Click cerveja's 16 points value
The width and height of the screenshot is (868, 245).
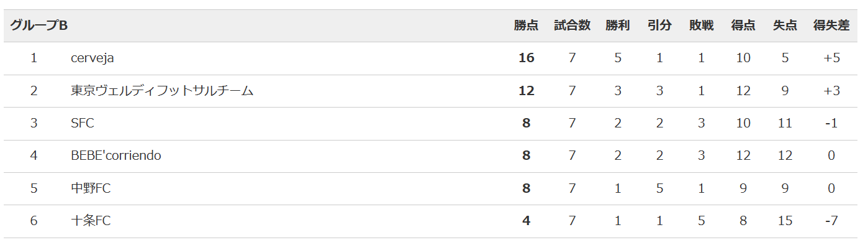[x=527, y=58]
